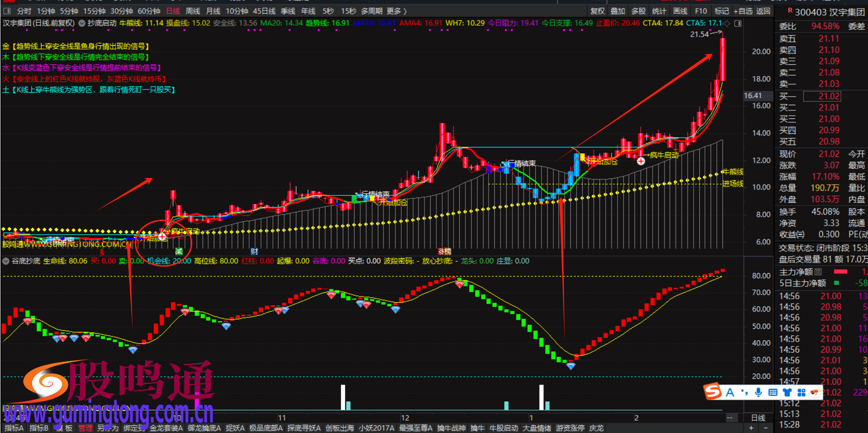Select the 牛股启动 indicator tab

[503, 428]
